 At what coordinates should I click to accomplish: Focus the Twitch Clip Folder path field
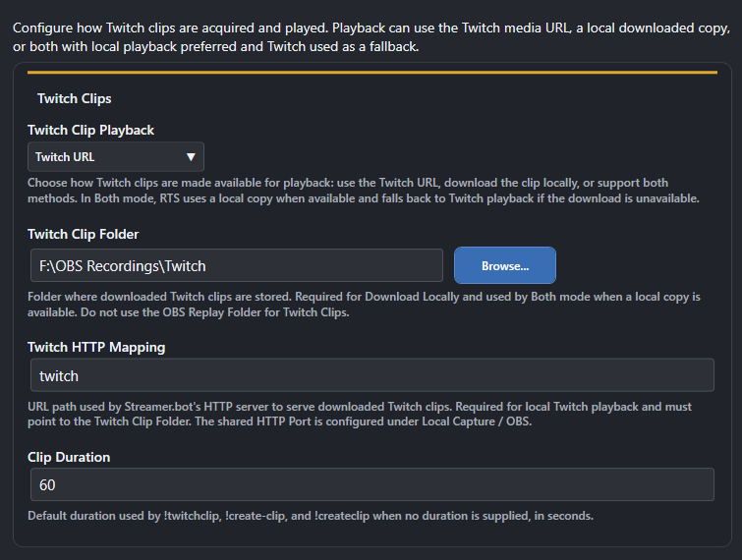pyautogui.click(x=237, y=266)
